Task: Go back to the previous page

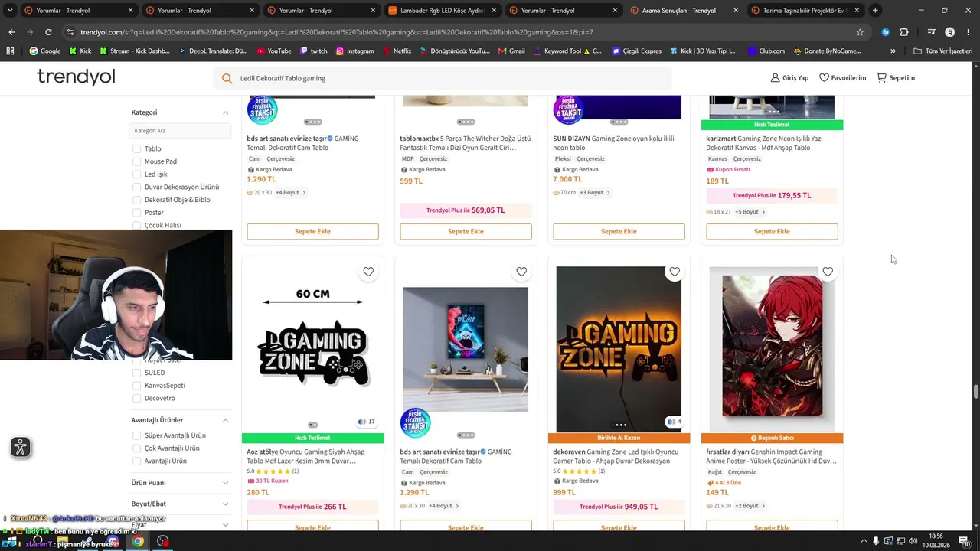Action: tap(11, 32)
